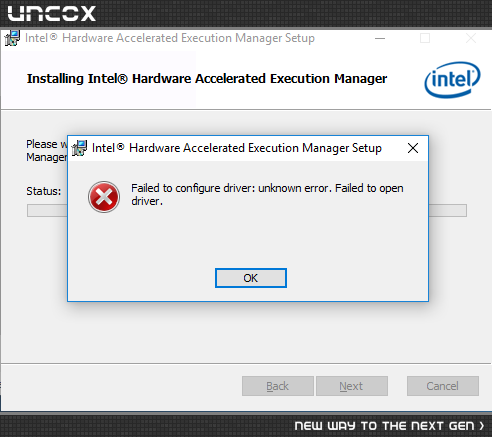Viewport: 492px width, 437px height.
Task: Open New Way To The Next Gen link
Action: pos(384,426)
